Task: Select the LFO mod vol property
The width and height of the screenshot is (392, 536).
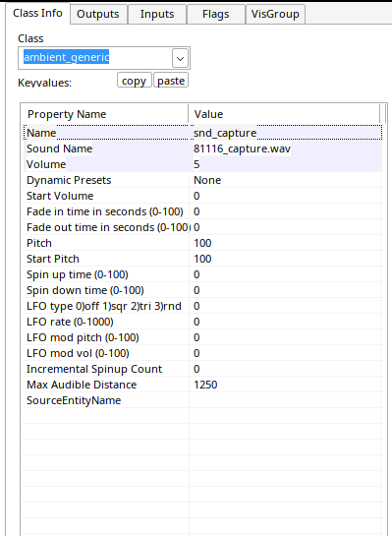Action: (107, 353)
